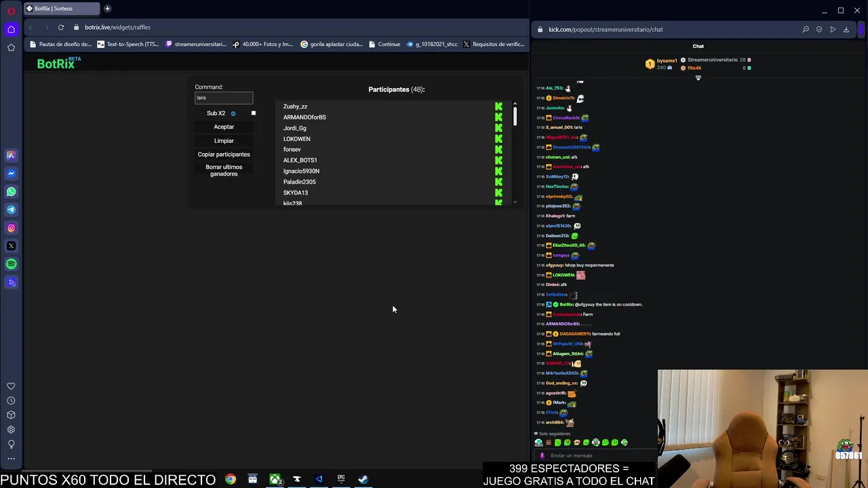Open the heart icon in the Opera sidebar

coord(11,386)
